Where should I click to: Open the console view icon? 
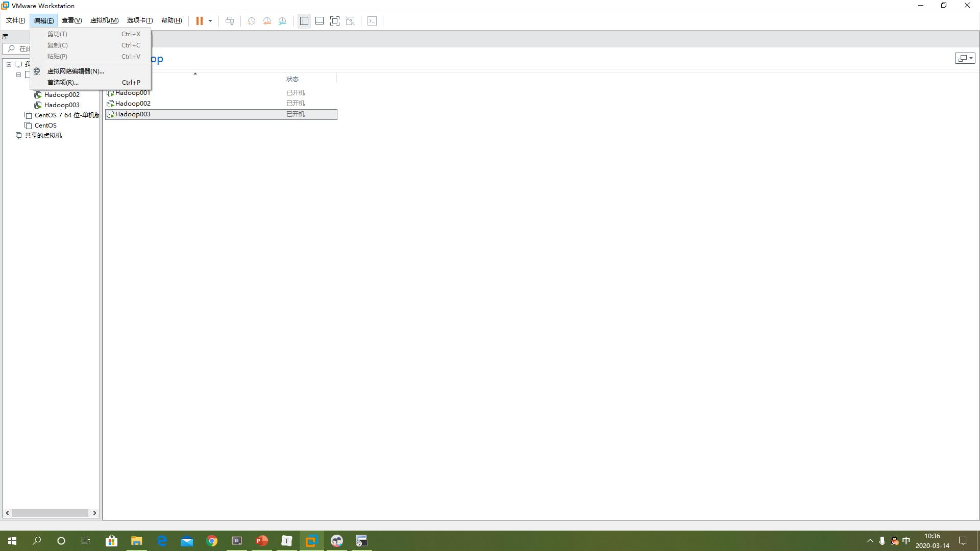(372, 21)
